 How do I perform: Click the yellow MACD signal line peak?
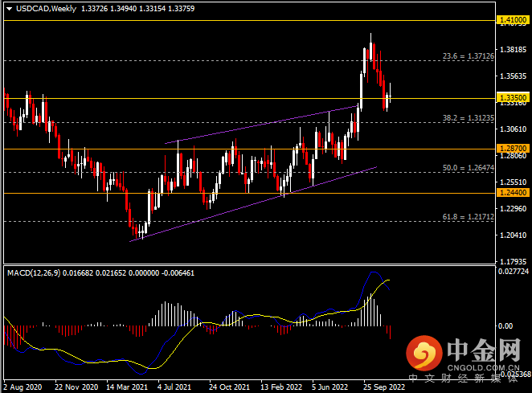(x=389, y=280)
